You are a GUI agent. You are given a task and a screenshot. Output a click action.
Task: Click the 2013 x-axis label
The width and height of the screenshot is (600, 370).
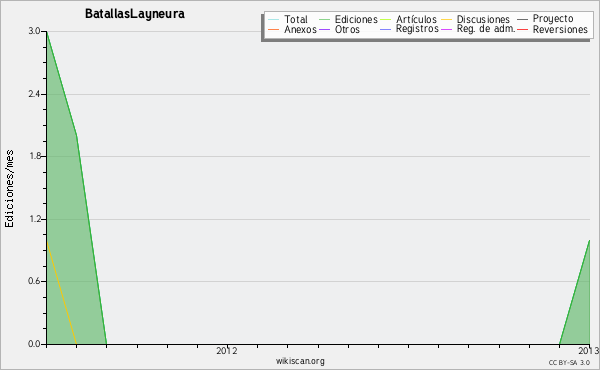point(589,350)
